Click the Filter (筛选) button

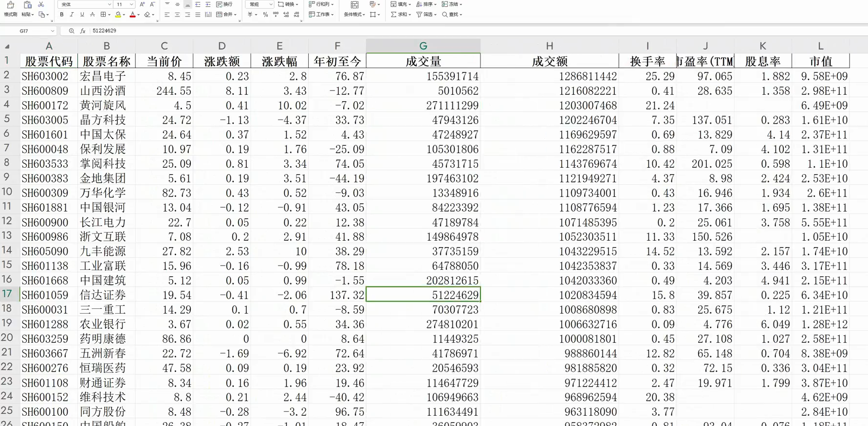(426, 15)
